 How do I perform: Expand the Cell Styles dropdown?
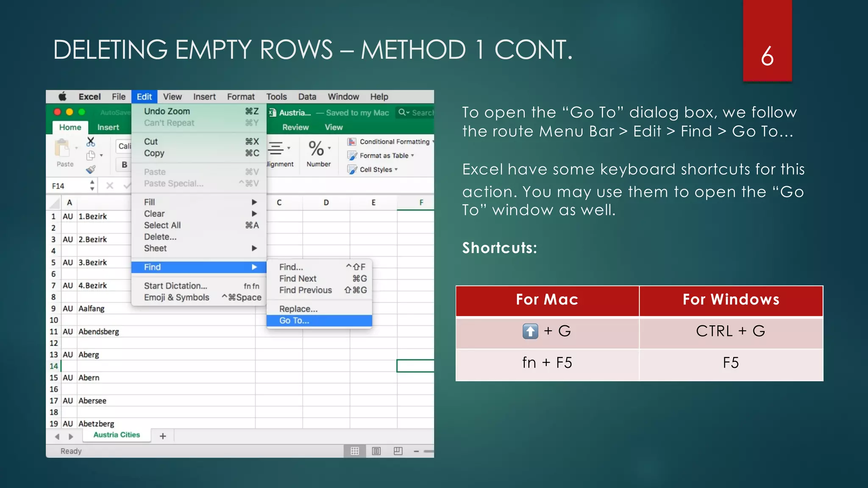396,169
